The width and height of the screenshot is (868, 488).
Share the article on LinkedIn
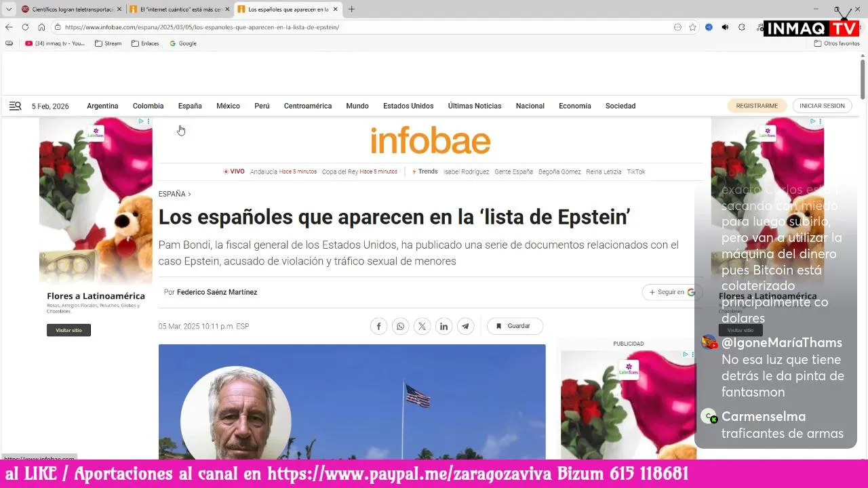[443, 326]
